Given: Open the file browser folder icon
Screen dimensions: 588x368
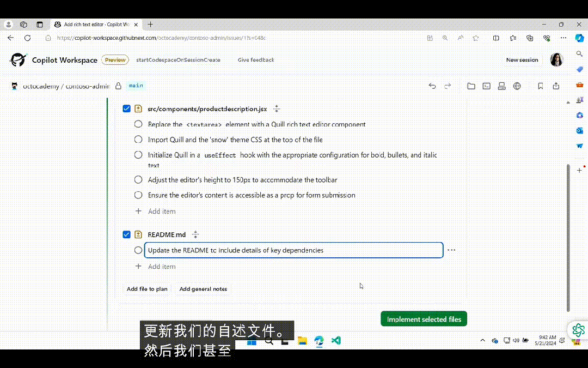Looking at the screenshot, I should (471, 86).
